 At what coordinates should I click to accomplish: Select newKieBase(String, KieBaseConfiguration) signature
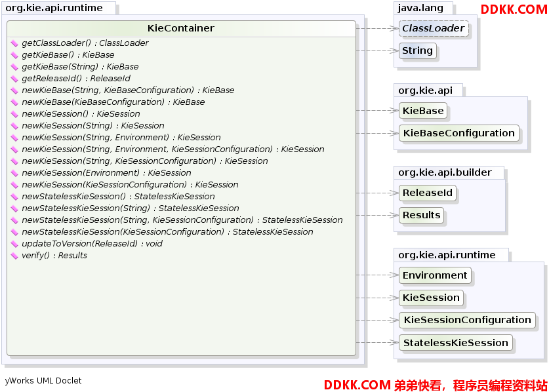pyautogui.click(x=128, y=90)
